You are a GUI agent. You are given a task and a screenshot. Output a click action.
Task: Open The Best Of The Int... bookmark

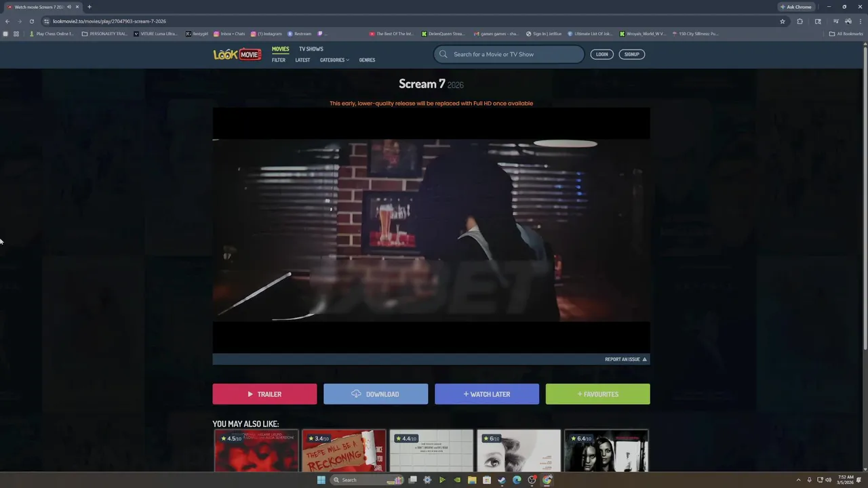click(391, 33)
